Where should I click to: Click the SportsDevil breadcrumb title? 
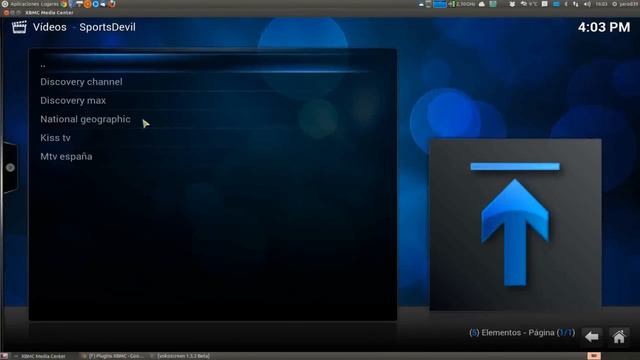[x=107, y=27]
